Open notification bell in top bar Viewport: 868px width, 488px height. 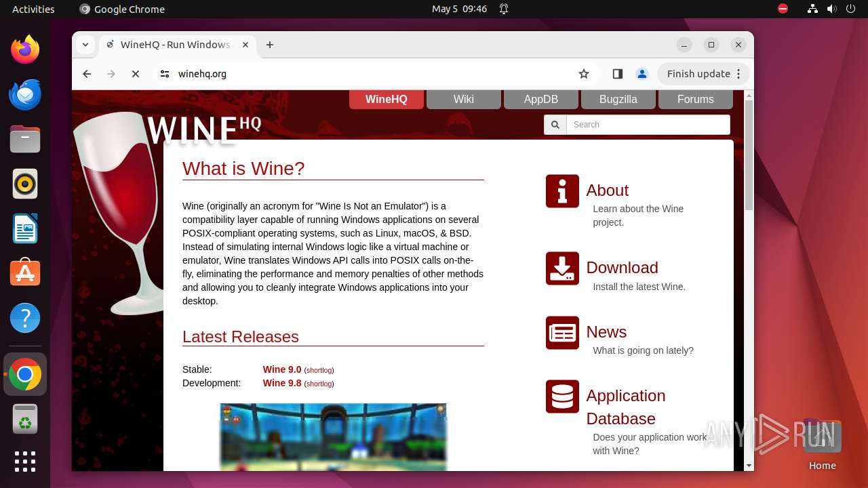coord(504,9)
